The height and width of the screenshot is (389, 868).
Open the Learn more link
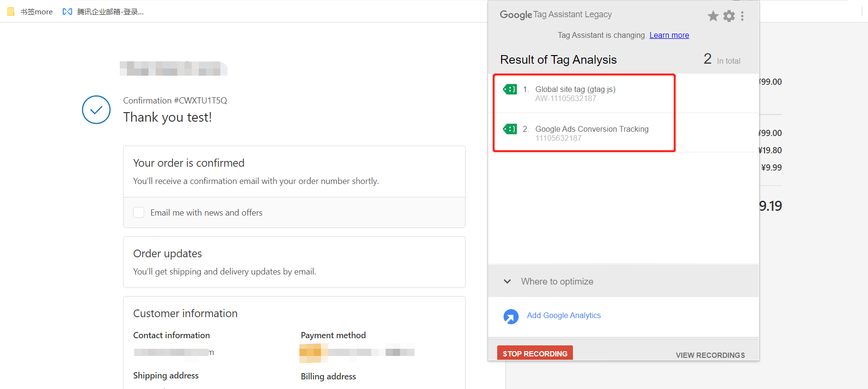coord(669,35)
